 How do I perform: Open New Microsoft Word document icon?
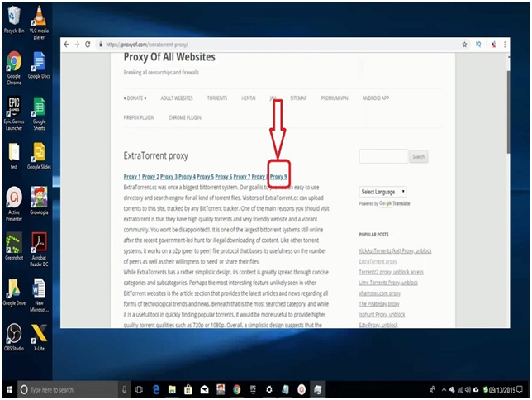pyautogui.click(x=39, y=295)
